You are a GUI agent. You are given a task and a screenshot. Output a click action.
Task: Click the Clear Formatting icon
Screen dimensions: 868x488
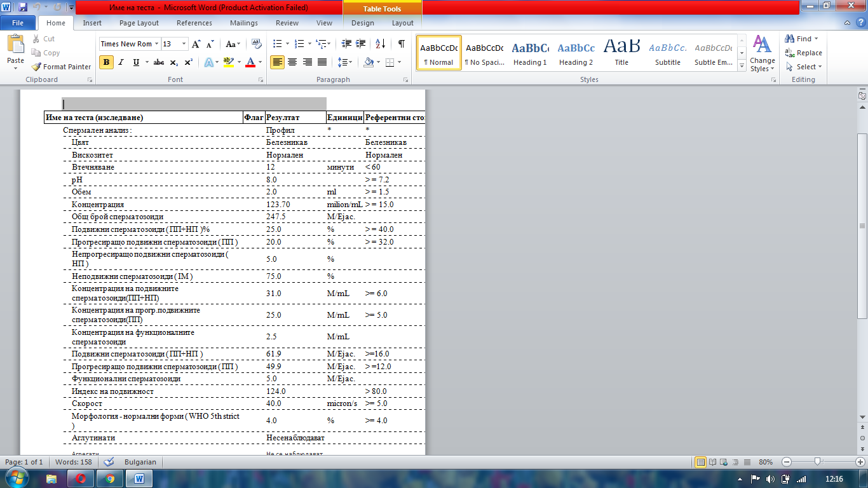(257, 44)
